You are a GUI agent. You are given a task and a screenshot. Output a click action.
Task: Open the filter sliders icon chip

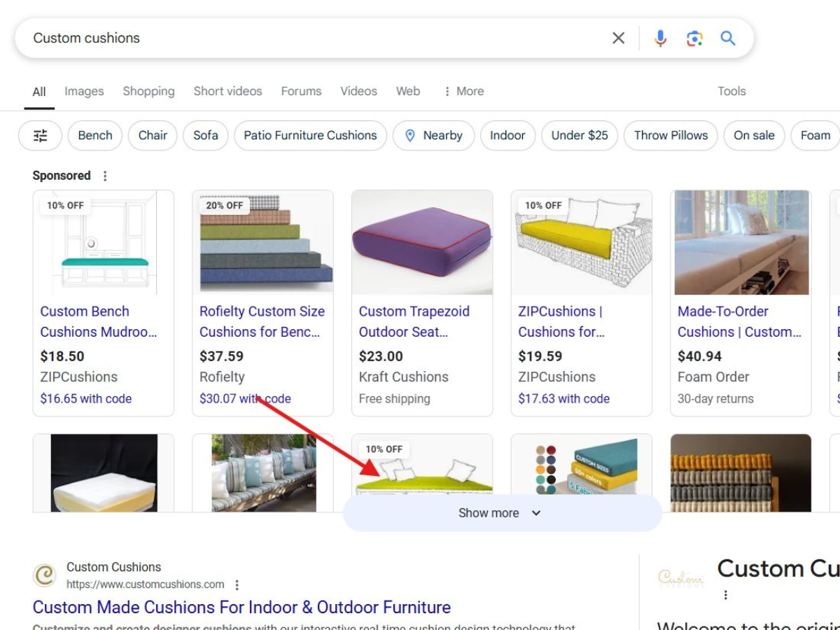pyautogui.click(x=41, y=136)
